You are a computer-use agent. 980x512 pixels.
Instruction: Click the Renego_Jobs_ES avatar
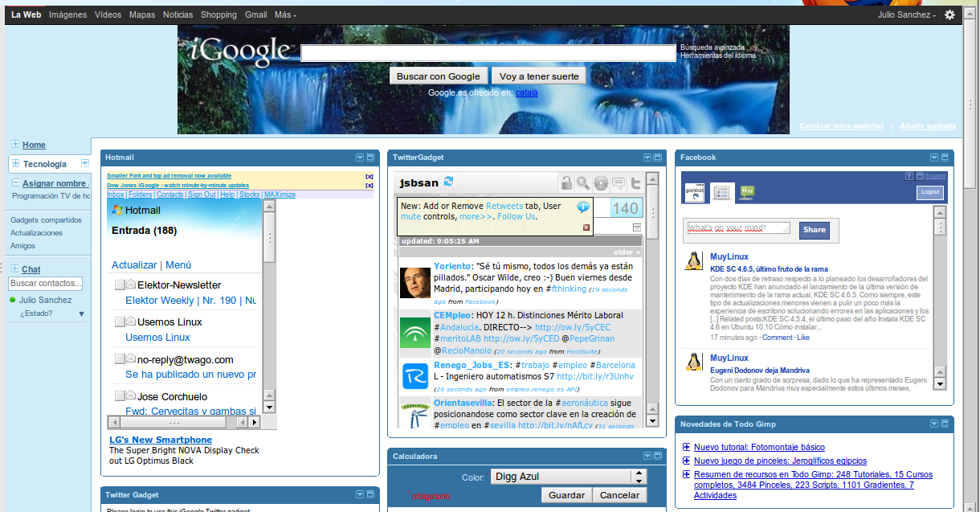tap(415, 376)
